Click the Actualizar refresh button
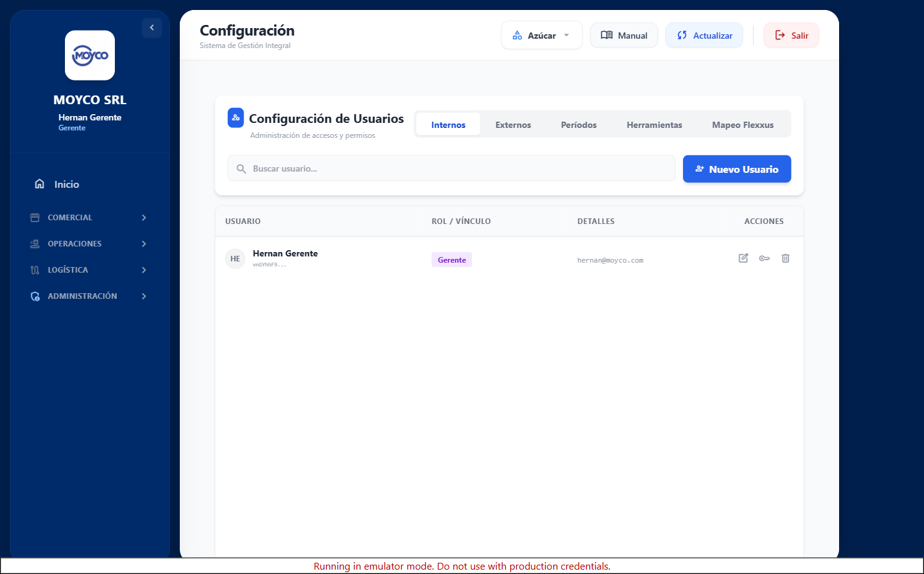This screenshot has width=924, height=574. 704,36
